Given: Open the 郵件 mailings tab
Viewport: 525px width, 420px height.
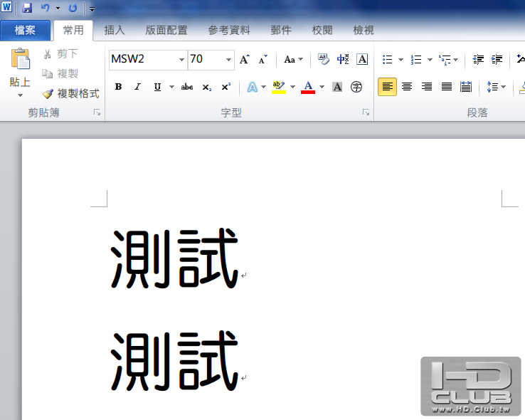Looking at the screenshot, I should [281, 30].
